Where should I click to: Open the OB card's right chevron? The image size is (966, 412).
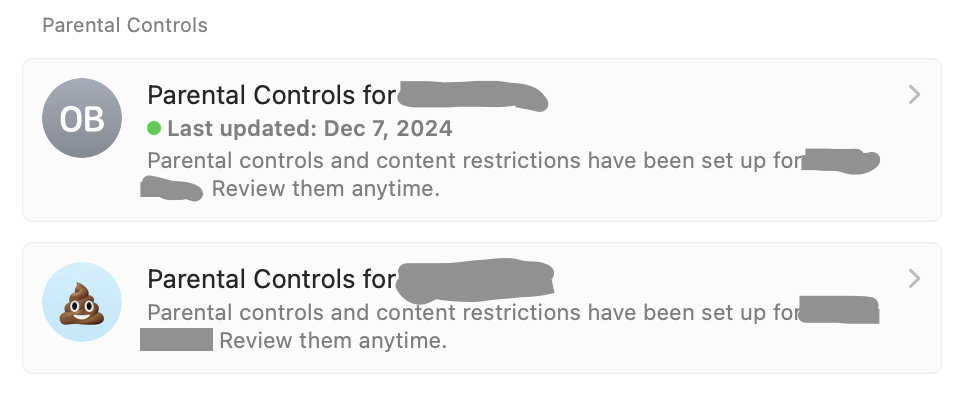tap(914, 95)
